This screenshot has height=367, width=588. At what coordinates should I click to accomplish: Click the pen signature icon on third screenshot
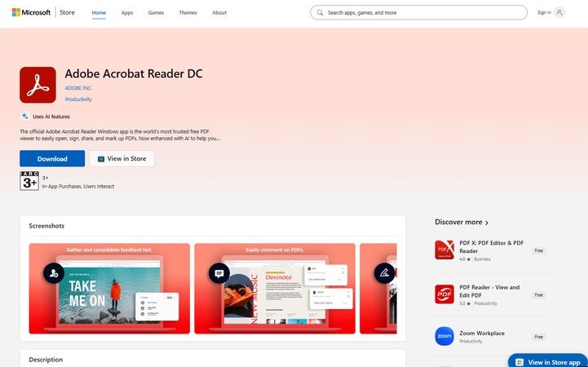pyautogui.click(x=384, y=273)
